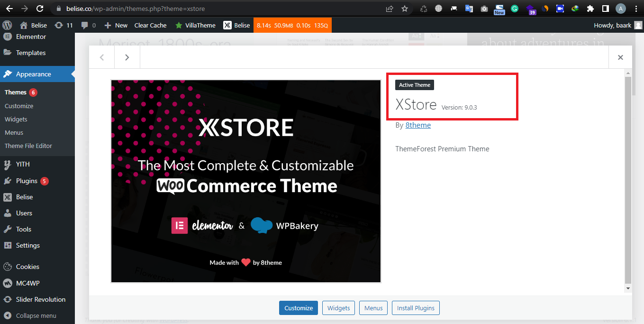Open the Howdy, baark account menu

tap(618, 25)
